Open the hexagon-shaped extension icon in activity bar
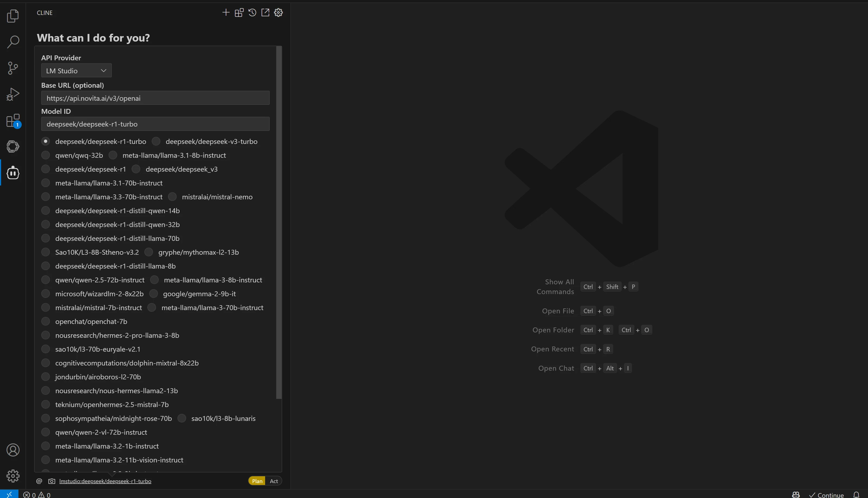Viewport: 868px width, 498px height. 13,147
